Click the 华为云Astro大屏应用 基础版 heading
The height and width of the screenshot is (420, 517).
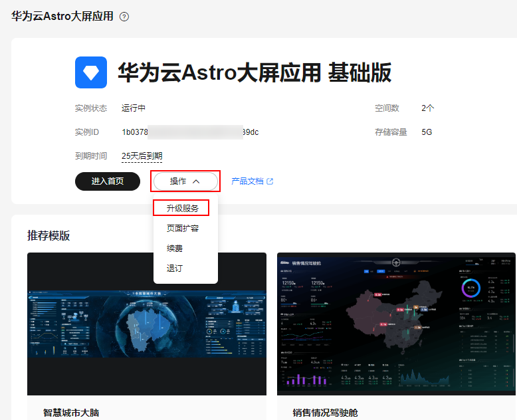click(255, 72)
